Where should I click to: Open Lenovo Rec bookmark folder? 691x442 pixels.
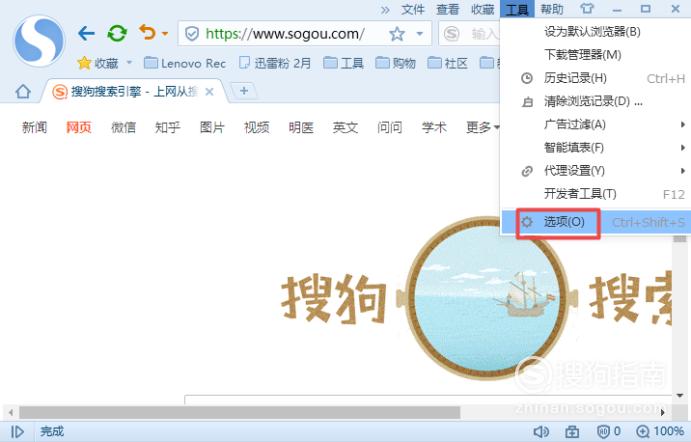pyautogui.click(x=185, y=63)
